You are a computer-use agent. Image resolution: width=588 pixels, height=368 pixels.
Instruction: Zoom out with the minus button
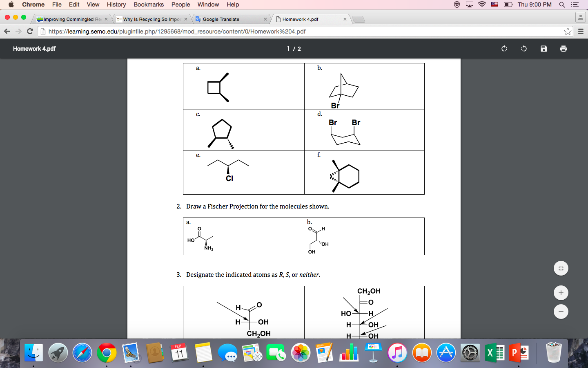pyautogui.click(x=561, y=312)
